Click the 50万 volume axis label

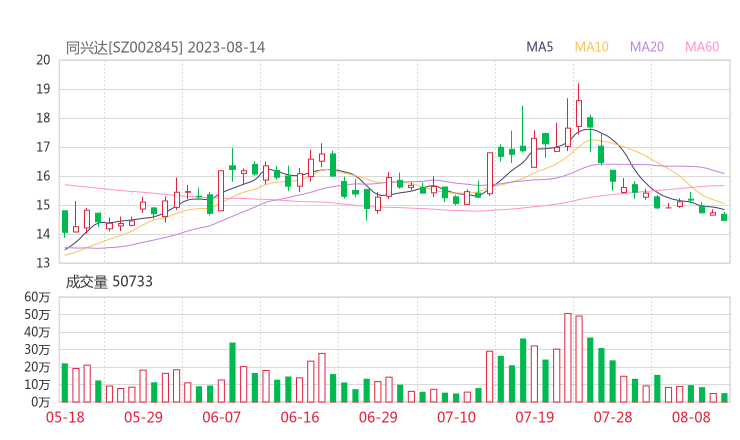[x=37, y=314]
